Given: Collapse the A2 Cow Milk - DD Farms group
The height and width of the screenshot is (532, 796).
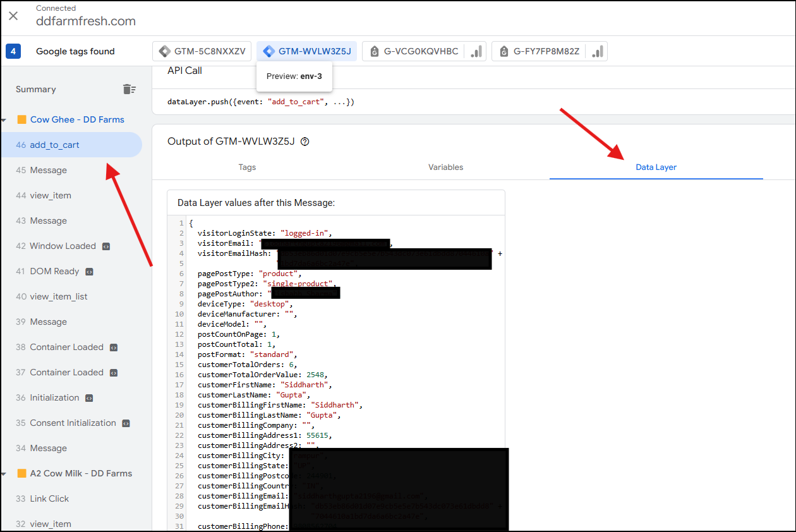Looking at the screenshot, I should tap(4, 473).
